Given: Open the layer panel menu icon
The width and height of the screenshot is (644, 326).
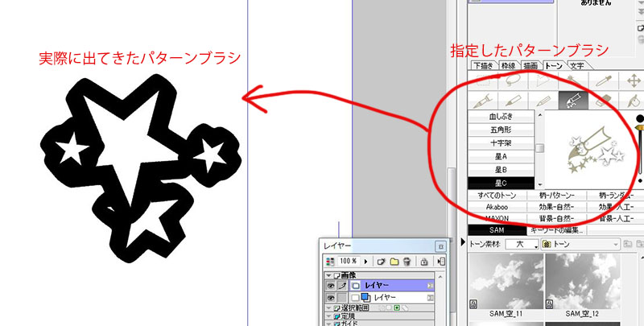Looking at the screenshot, I should (x=441, y=261).
